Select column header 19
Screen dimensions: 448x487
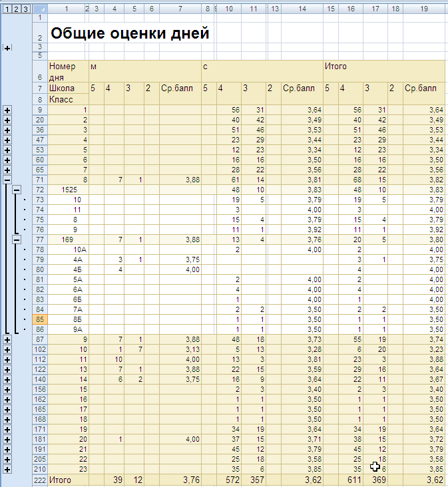[424, 9]
